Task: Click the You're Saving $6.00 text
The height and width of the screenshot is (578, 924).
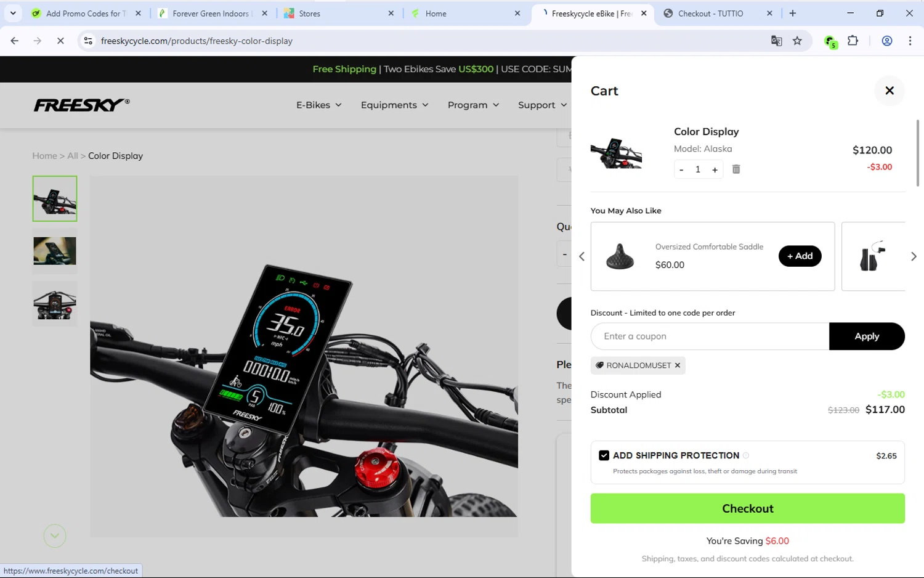Action: 747,541
